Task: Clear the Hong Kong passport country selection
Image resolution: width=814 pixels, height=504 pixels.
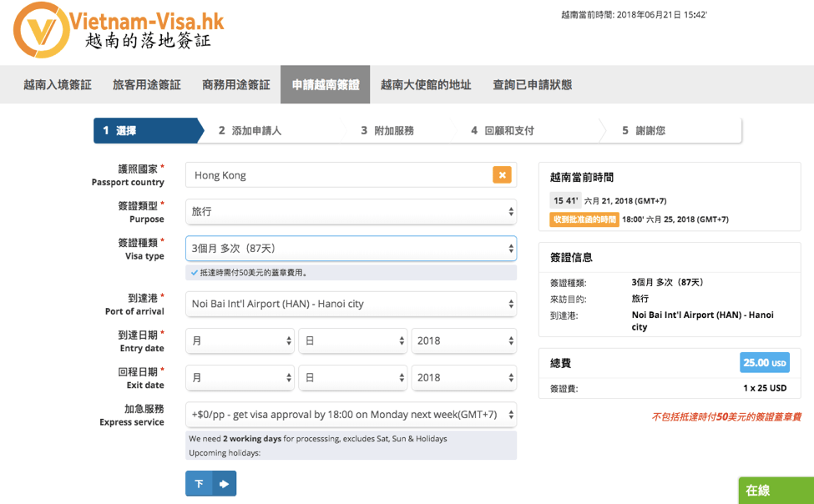Action: click(x=502, y=175)
